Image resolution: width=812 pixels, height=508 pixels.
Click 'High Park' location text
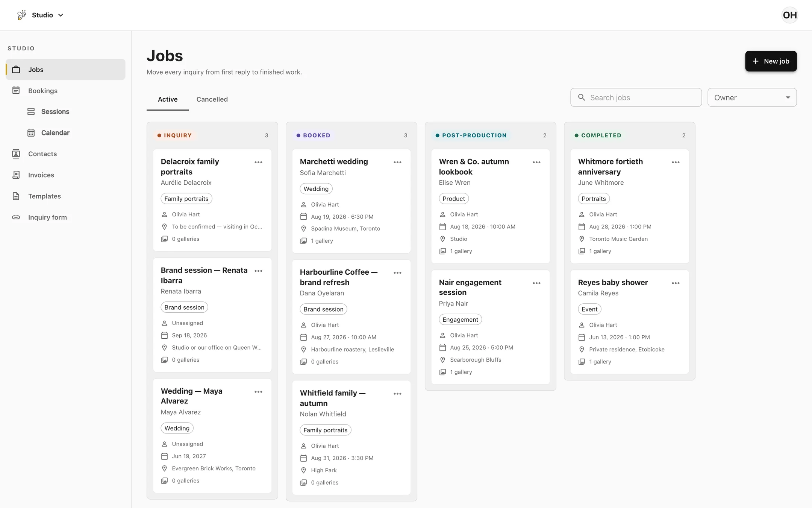324,470
